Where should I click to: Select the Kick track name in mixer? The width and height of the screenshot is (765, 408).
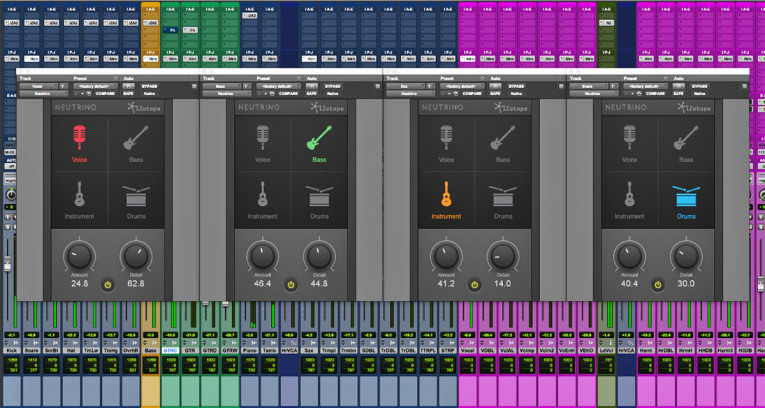(x=13, y=350)
